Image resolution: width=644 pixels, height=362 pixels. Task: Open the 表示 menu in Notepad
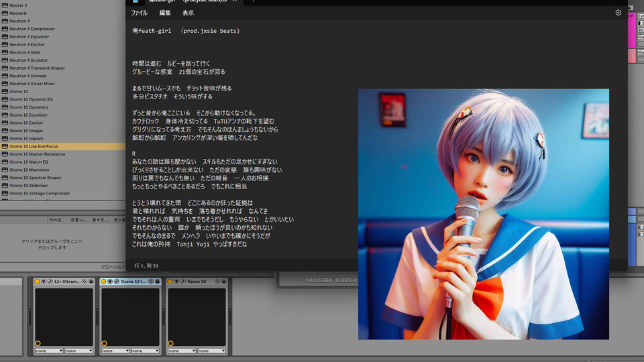coord(188,13)
